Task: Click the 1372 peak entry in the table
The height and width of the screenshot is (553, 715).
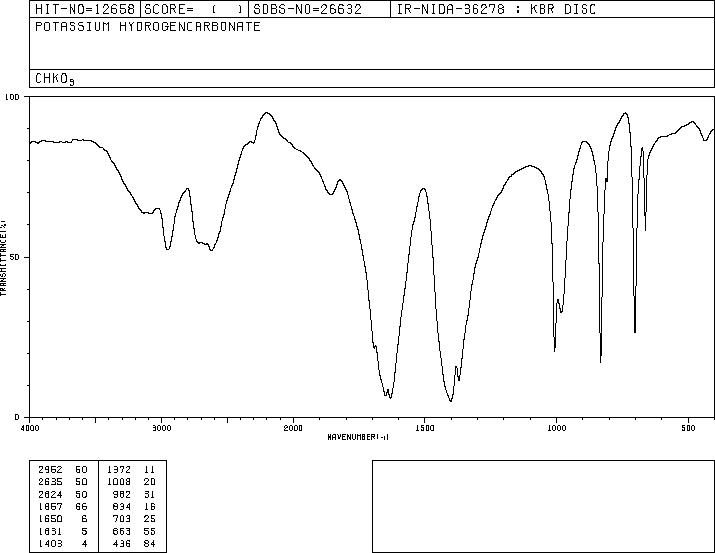Action: [x=119, y=470]
